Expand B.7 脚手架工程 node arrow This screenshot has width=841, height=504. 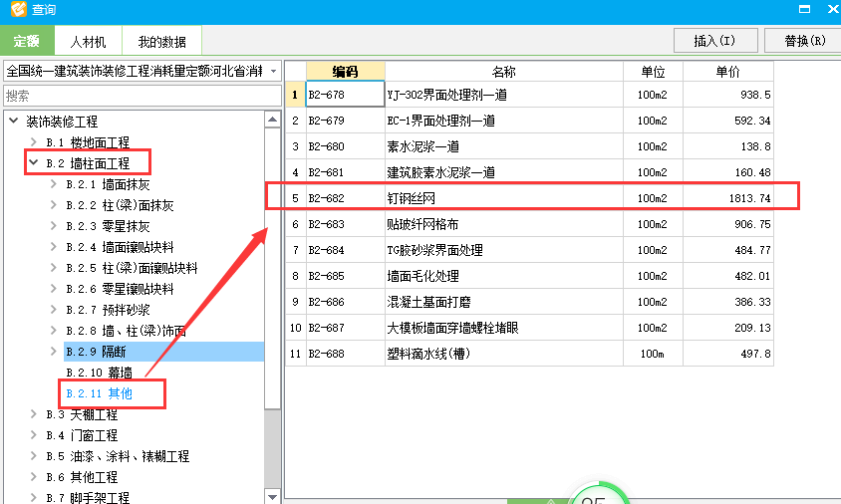[x=34, y=498]
